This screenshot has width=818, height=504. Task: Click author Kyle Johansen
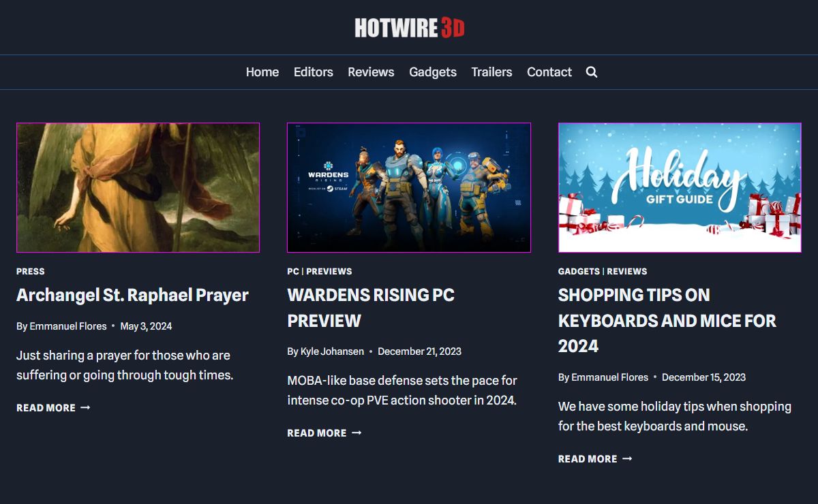click(x=332, y=351)
